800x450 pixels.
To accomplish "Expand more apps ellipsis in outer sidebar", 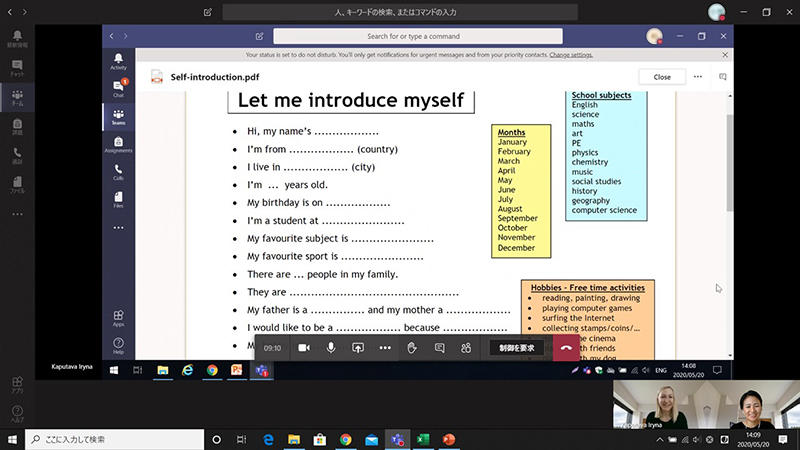I will click(17, 214).
